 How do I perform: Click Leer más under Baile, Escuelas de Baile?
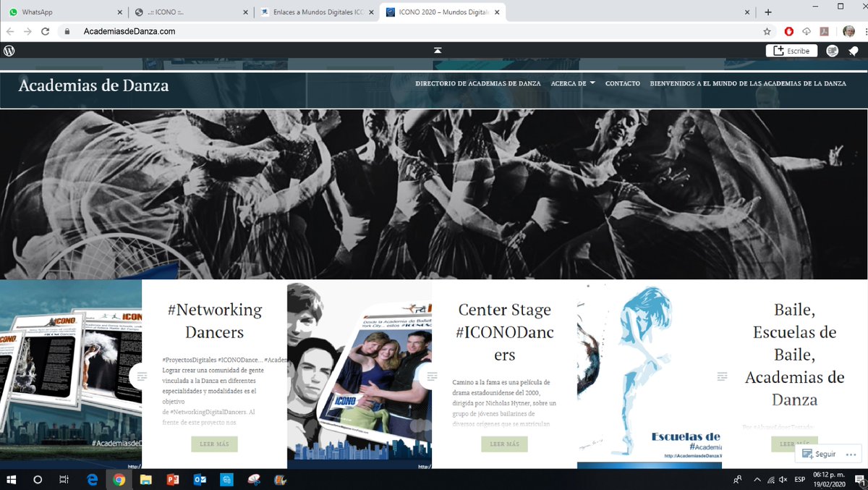(794, 444)
